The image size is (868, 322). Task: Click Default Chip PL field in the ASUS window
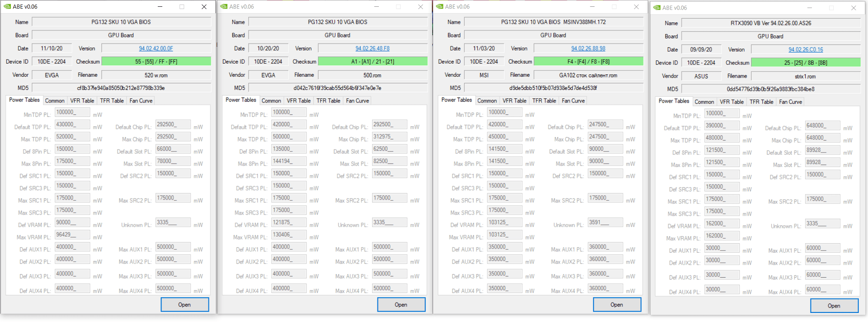tap(822, 126)
